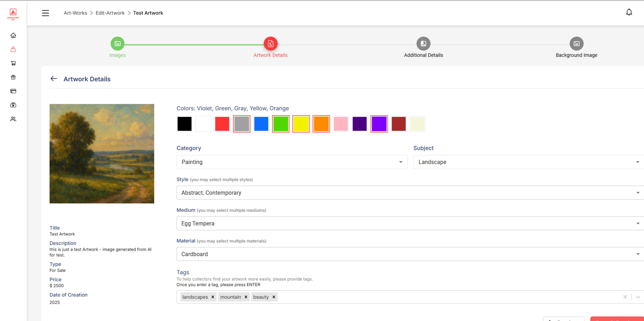Open the users sidebar icon
This screenshot has width=644, height=321.
tap(13, 119)
